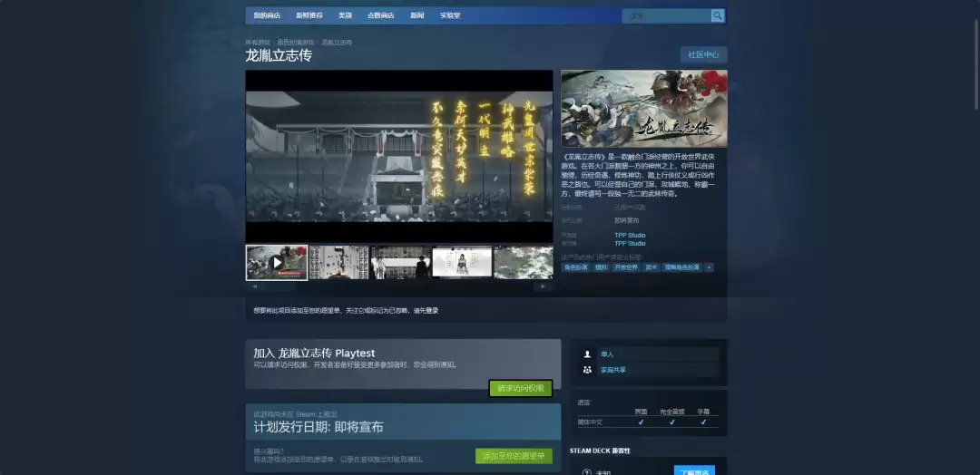Image resolution: width=980 pixels, height=475 pixels.
Task: Click the 角色扮演 tag
Action: pyautogui.click(x=575, y=267)
